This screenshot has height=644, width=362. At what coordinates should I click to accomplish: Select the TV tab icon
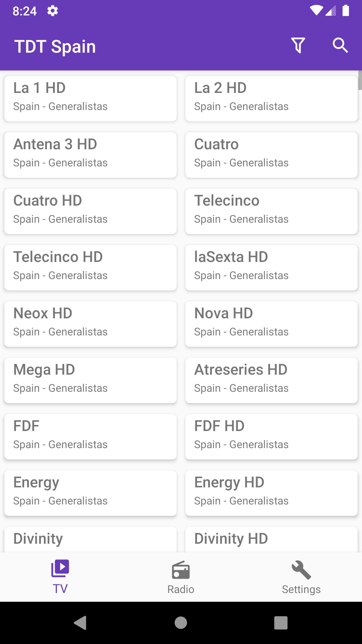click(x=60, y=568)
